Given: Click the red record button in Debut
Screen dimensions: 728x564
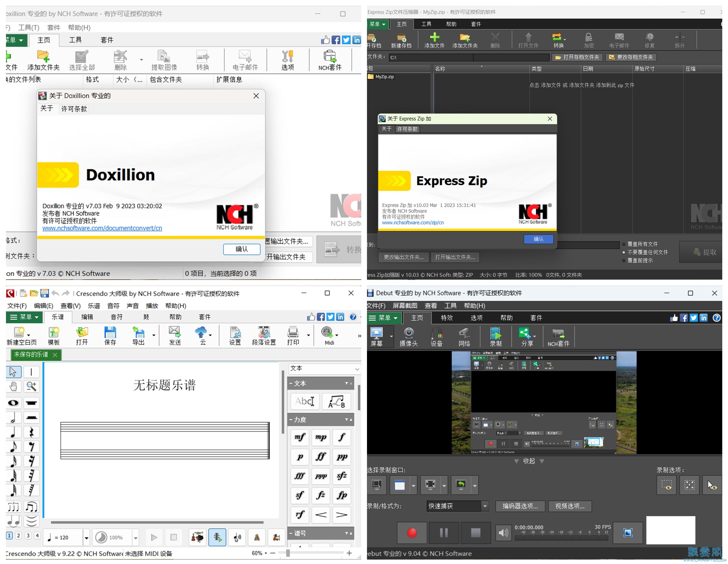Looking at the screenshot, I should pos(412,533).
